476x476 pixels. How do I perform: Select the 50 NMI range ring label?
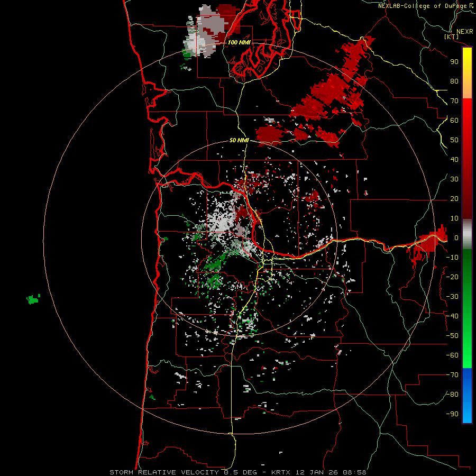pyautogui.click(x=239, y=140)
